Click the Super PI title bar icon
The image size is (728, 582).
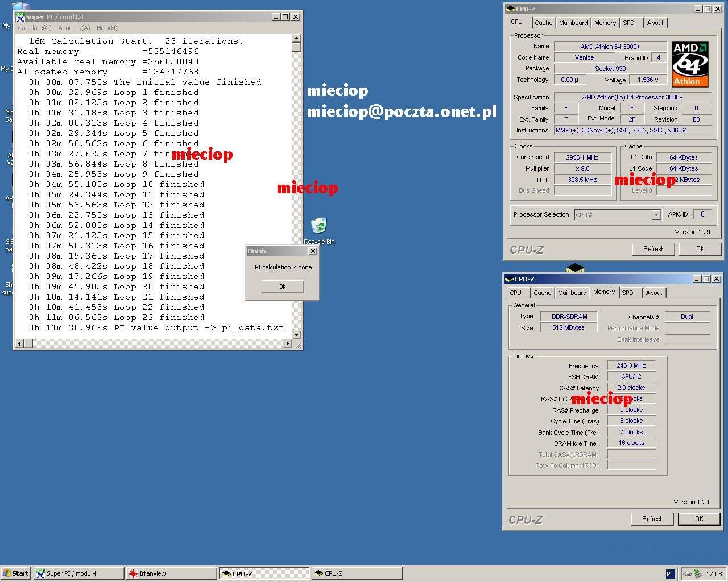pyautogui.click(x=20, y=17)
